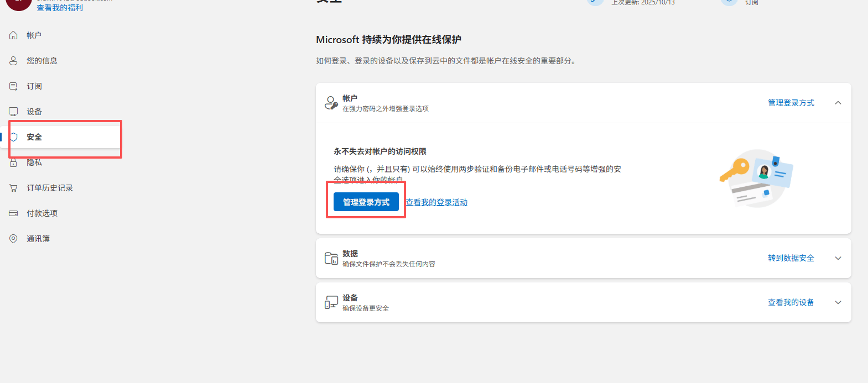The width and height of the screenshot is (868, 383).
Task: Click the monitor icon beside sidebar 设备
Action: [13, 112]
